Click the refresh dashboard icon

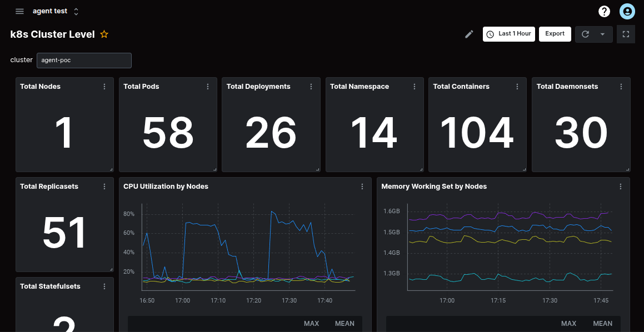[x=585, y=34]
